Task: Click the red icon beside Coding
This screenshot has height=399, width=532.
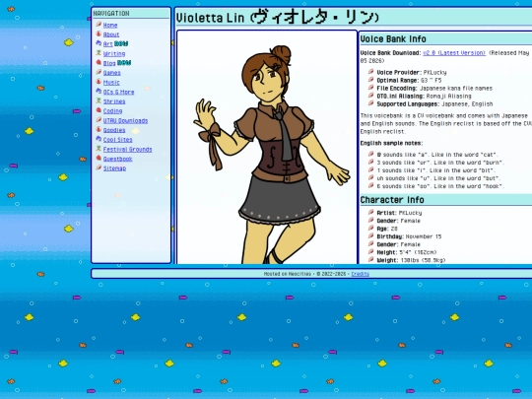Action: pos(99,110)
